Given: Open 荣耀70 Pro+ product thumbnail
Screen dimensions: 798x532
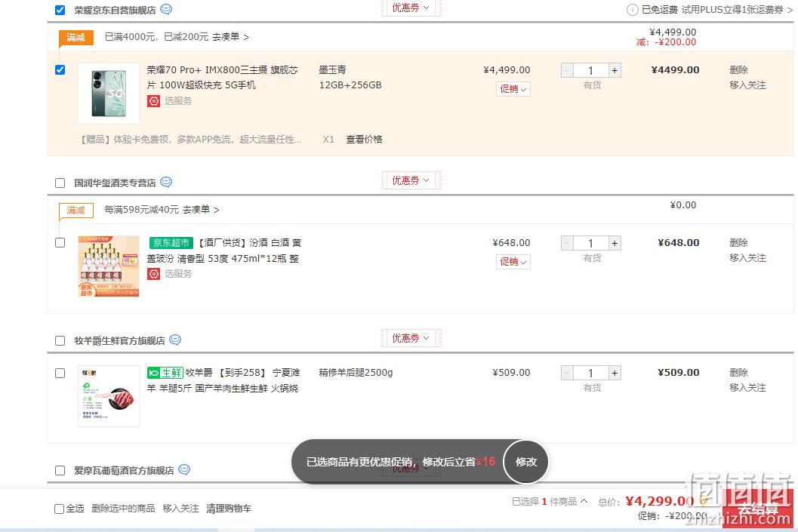Looking at the screenshot, I should click(109, 93).
